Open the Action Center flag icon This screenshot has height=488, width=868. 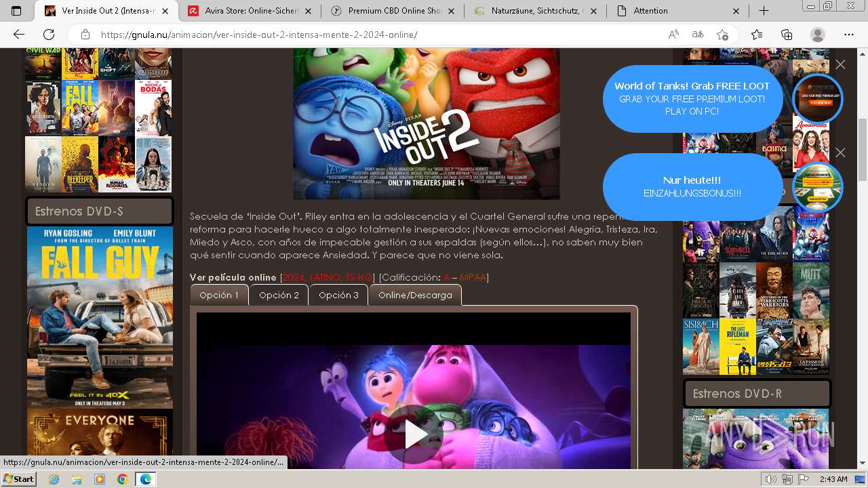pyautogui.click(x=804, y=479)
